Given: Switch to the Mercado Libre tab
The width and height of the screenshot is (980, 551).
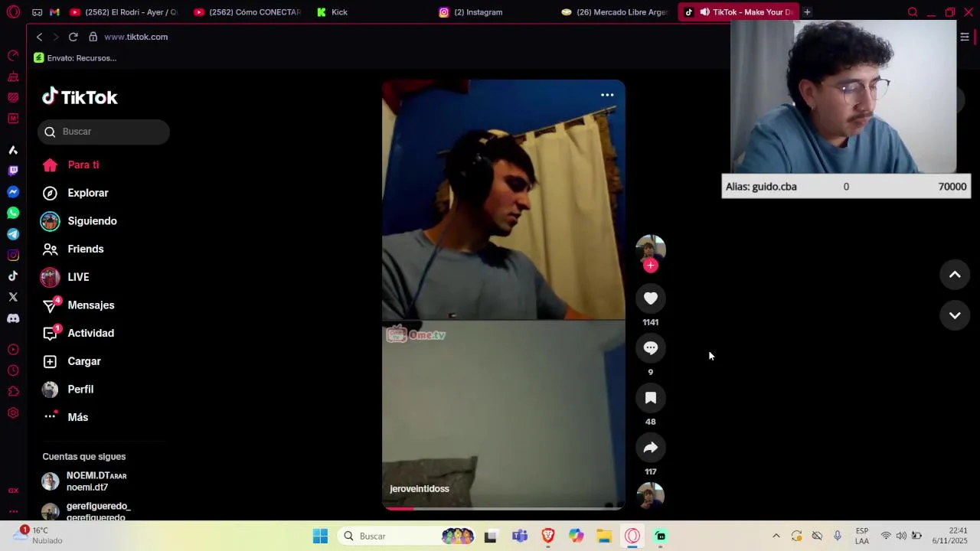Looking at the screenshot, I should tap(616, 12).
